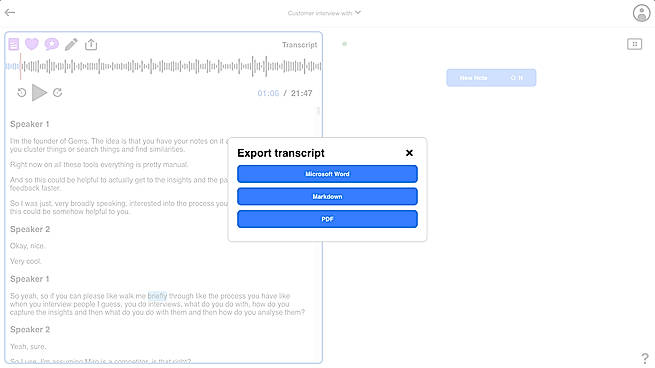655x368 pixels.
Task: Click the text "Yeah, sure."
Action: pos(28,346)
